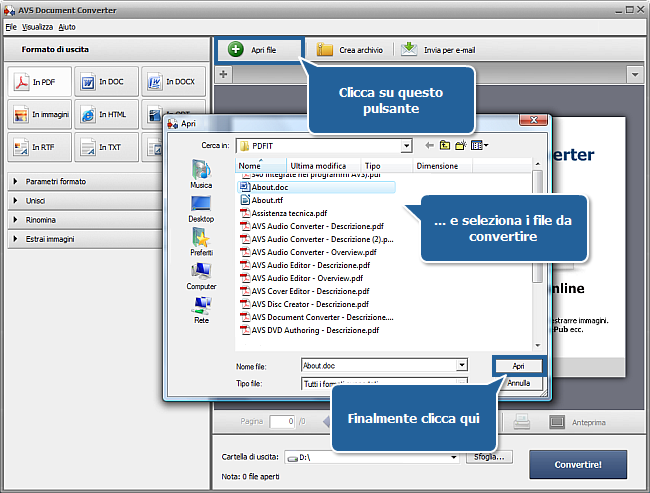Choose the In TXT output format

106,147
